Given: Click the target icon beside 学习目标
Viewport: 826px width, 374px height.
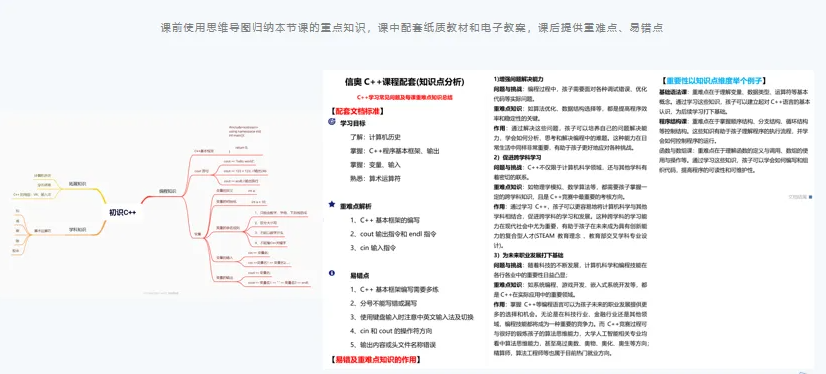Looking at the screenshot, I should [331, 122].
